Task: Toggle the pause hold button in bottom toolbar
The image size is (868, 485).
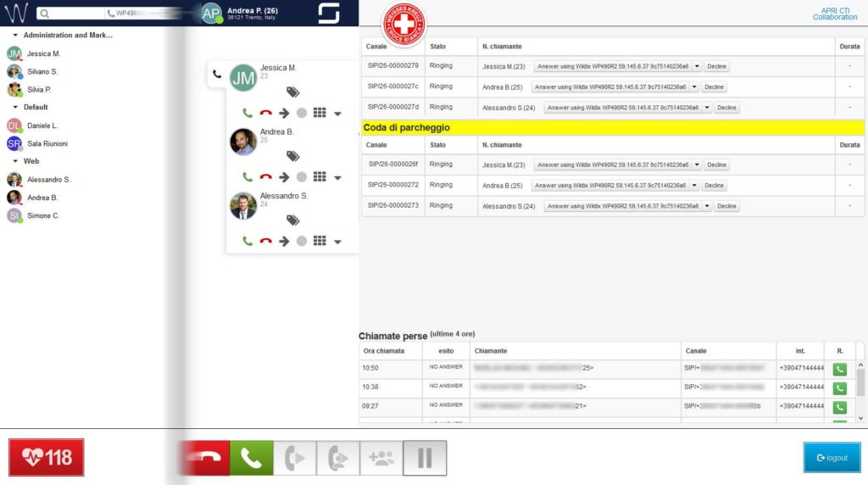Action: 425,458
